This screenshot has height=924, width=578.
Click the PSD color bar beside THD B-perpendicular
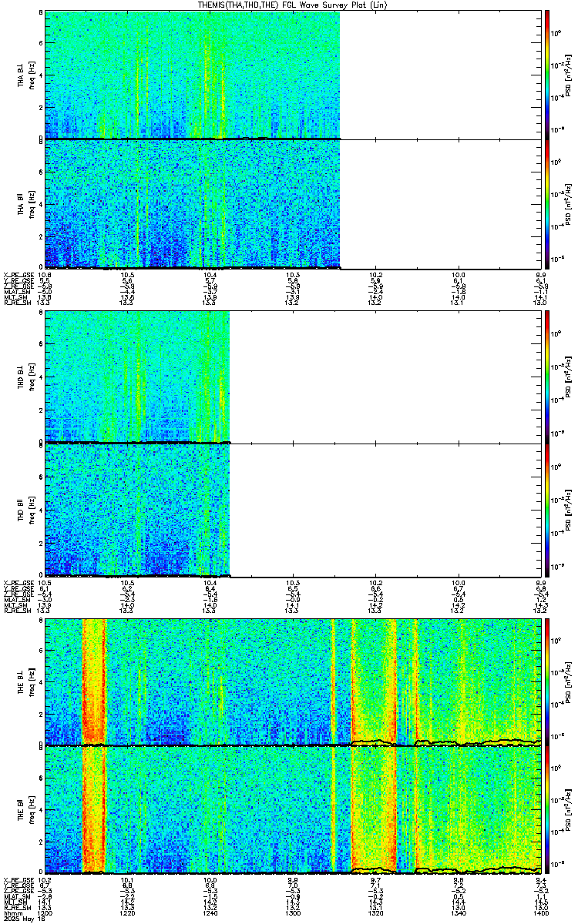coord(547,377)
